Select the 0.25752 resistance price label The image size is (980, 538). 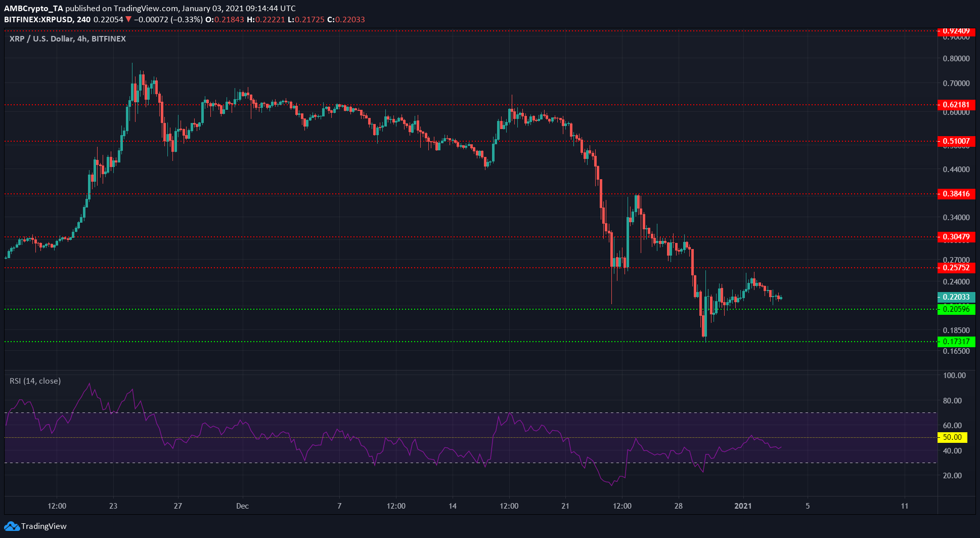(x=956, y=268)
